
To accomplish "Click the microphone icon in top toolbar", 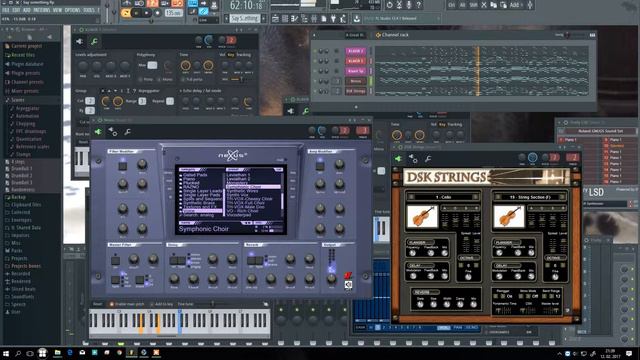I will coord(409,5).
